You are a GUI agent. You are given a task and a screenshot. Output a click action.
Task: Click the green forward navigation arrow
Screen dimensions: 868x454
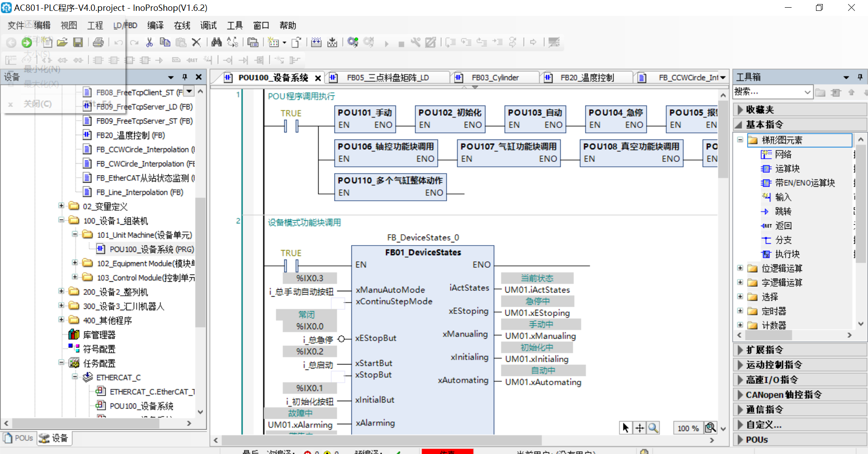click(27, 43)
